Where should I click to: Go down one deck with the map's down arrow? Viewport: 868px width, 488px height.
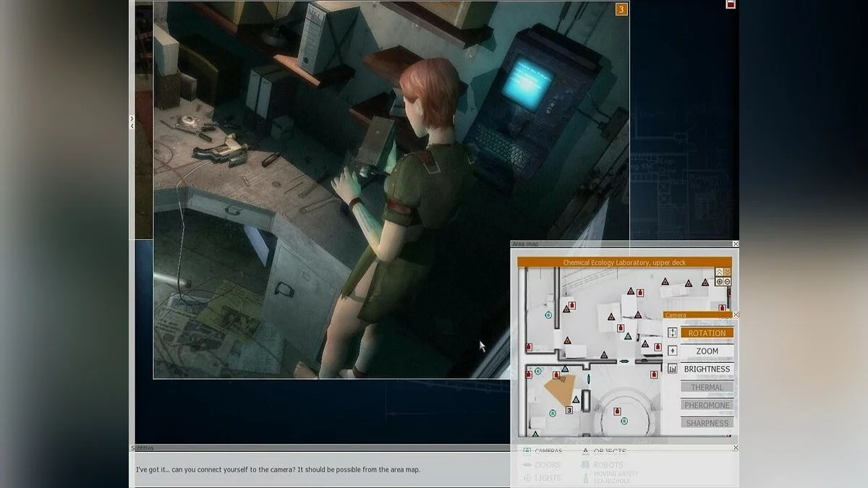tap(727, 273)
